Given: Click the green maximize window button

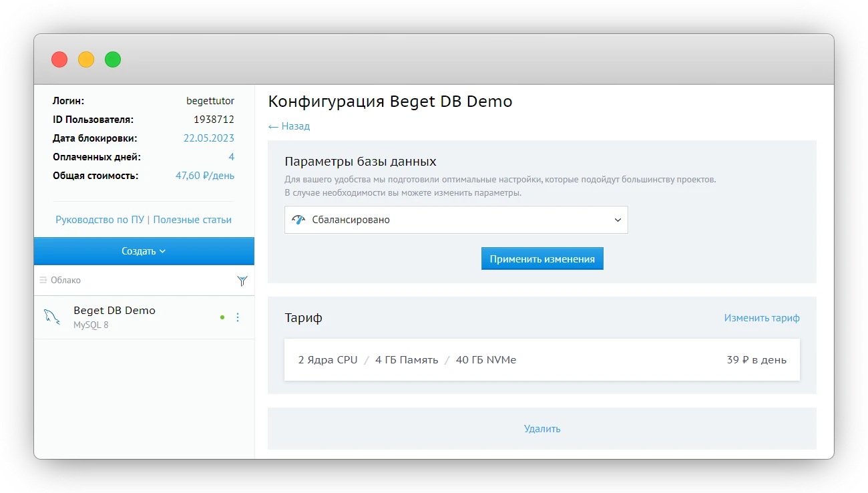Looking at the screenshot, I should pyautogui.click(x=113, y=59).
